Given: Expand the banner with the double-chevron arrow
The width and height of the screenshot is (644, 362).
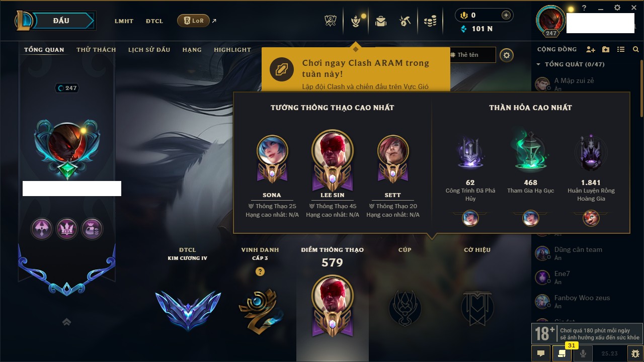Looking at the screenshot, I should click(x=66, y=322).
